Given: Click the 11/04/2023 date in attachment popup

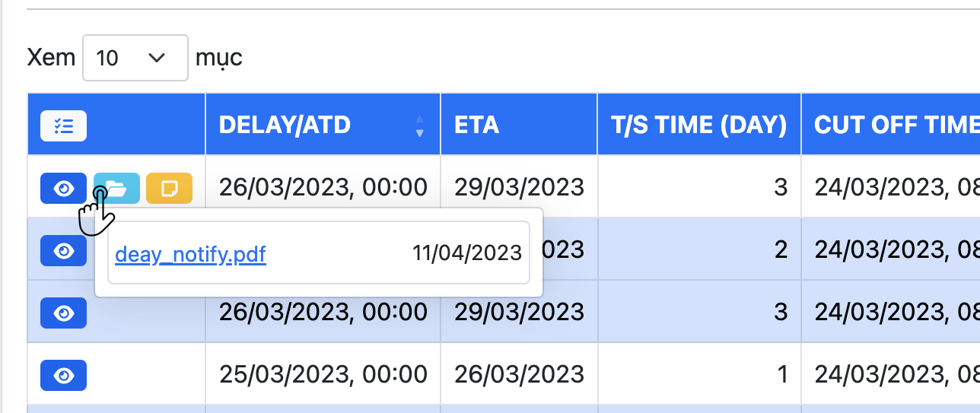Looking at the screenshot, I should 467,253.
